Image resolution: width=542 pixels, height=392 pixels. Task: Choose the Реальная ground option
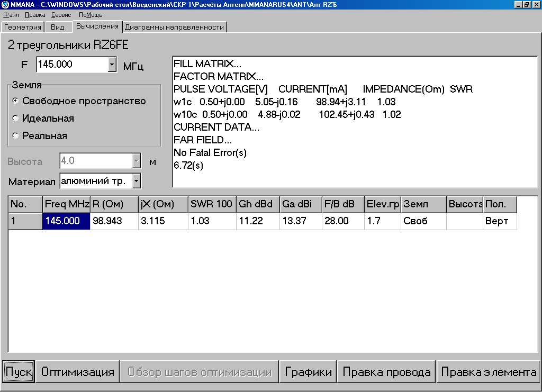pos(16,135)
